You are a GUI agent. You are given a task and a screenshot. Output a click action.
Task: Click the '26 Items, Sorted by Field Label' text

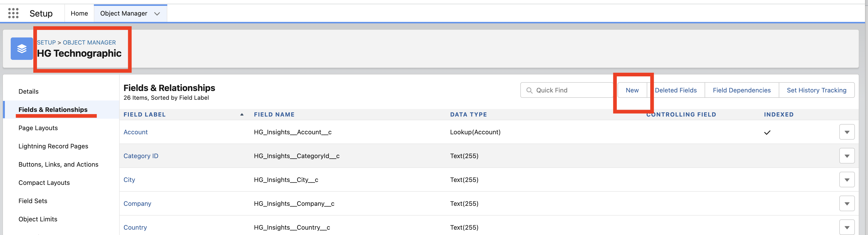point(166,98)
